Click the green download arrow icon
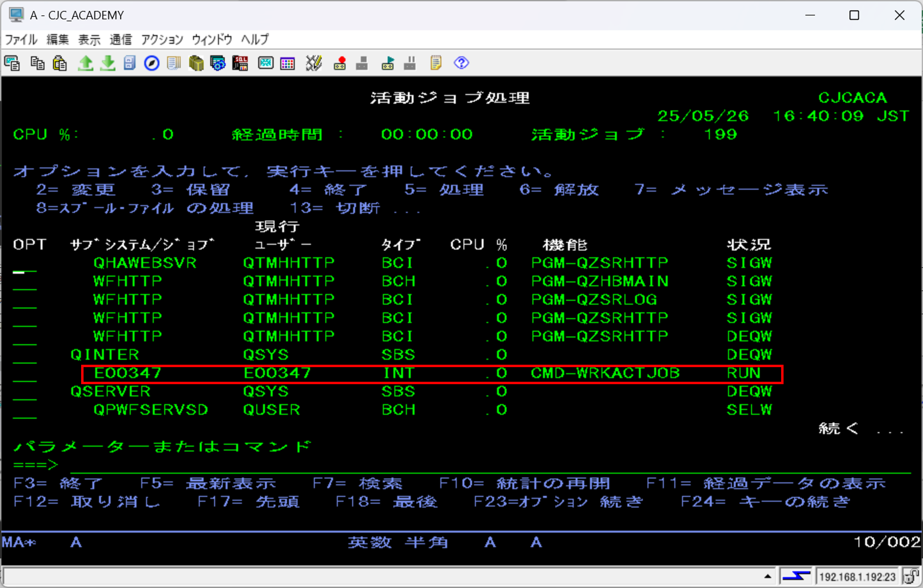 [x=107, y=63]
